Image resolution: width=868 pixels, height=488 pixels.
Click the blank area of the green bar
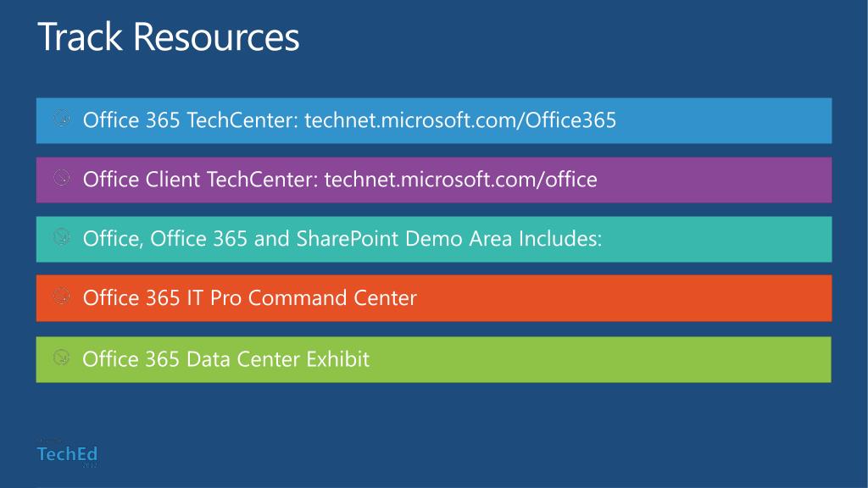(x=601, y=359)
